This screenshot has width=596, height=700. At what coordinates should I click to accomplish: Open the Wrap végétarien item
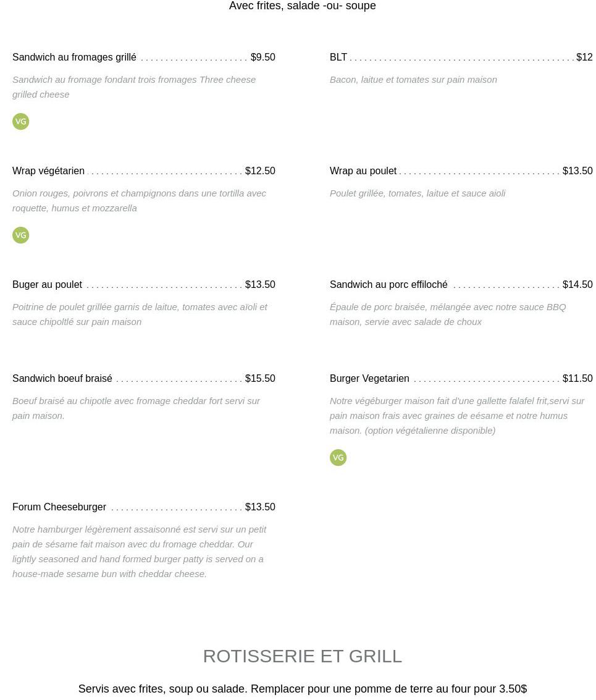coord(48,171)
